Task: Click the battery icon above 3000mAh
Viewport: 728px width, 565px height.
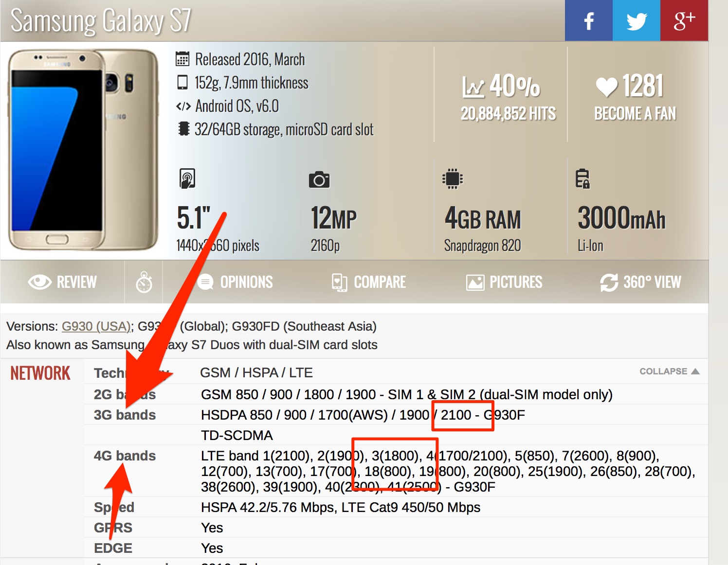Action: pyautogui.click(x=582, y=178)
